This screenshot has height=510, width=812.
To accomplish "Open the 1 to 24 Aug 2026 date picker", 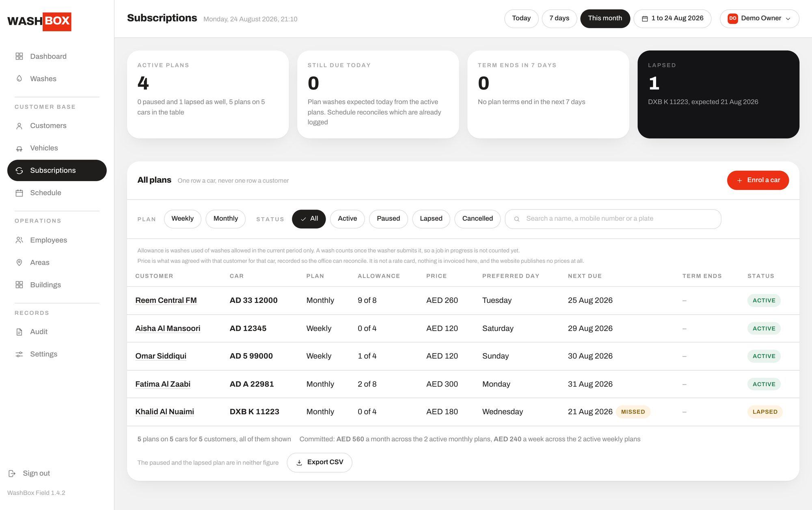I will click(x=672, y=19).
